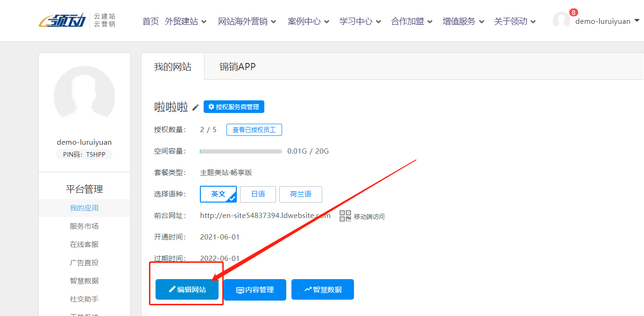Click the 领动 logo in header

point(77,21)
